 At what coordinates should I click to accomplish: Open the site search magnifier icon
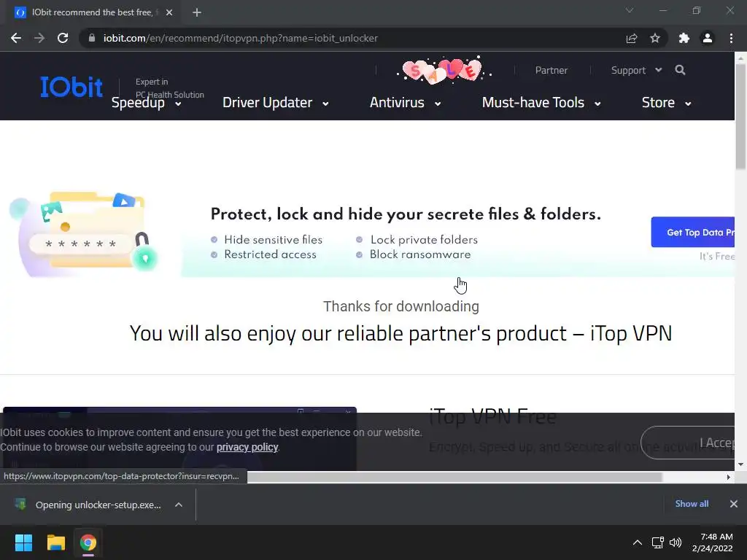click(x=681, y=70)
